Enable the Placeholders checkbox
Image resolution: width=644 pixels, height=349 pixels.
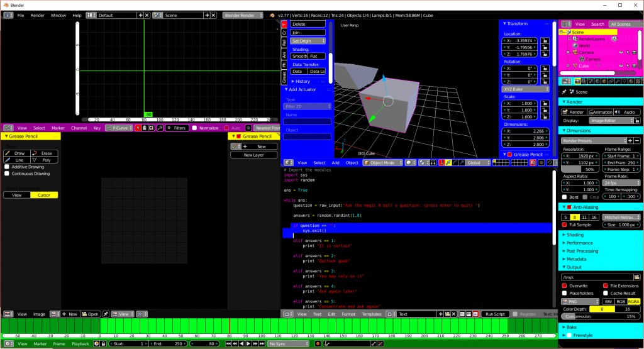(x=564, y=293)
